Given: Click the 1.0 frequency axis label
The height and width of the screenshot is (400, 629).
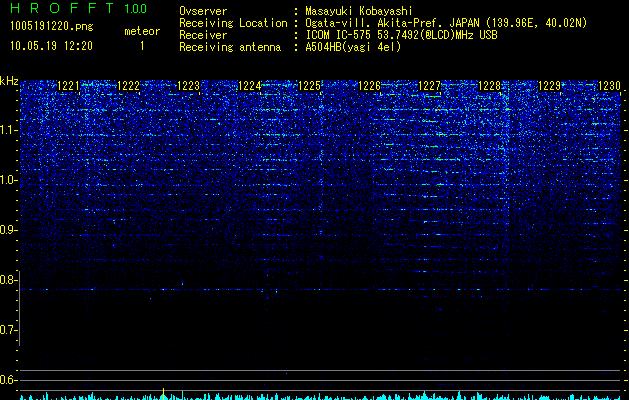Looking at the screenshot, I should coord(8,180).
